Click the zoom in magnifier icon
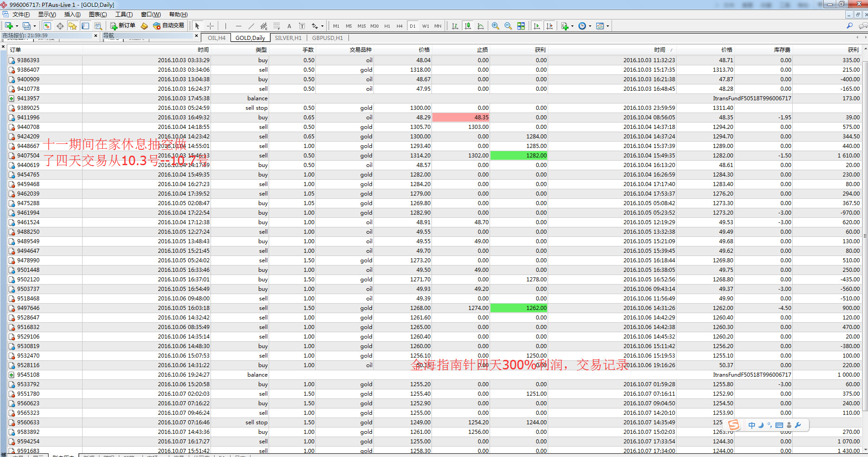The image size is (868, 457). [495, 26]
